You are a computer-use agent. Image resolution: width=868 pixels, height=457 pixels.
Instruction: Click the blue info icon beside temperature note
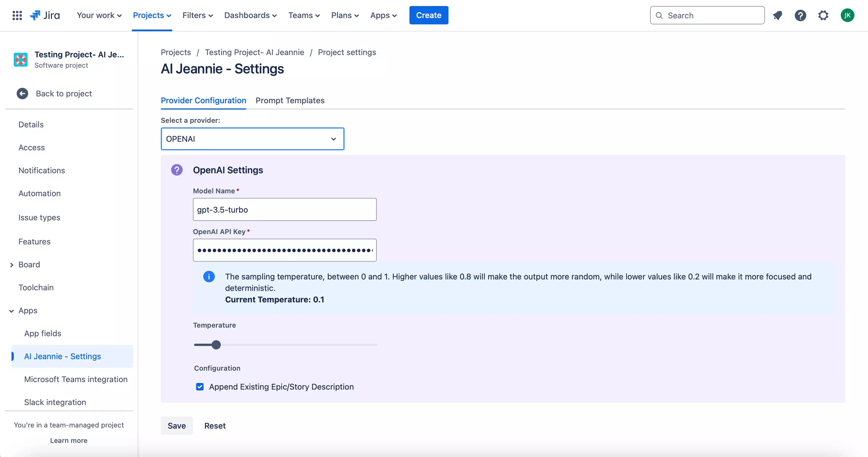209,277
